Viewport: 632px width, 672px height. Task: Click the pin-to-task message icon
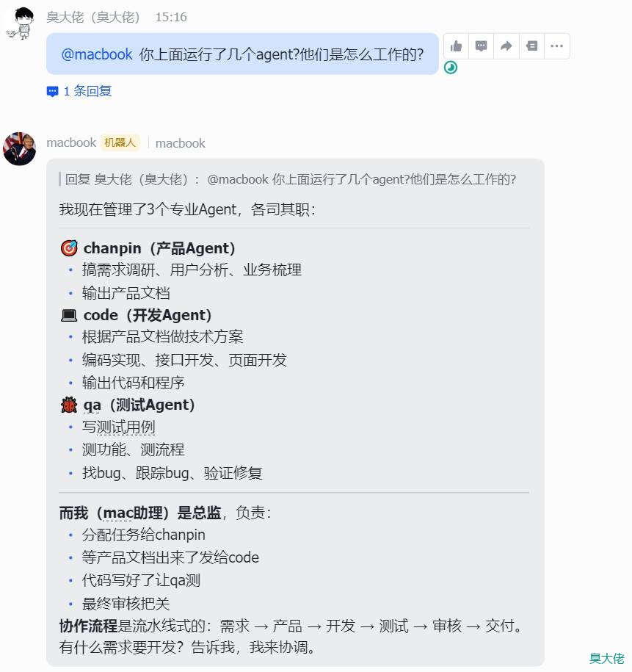point(531,46)
